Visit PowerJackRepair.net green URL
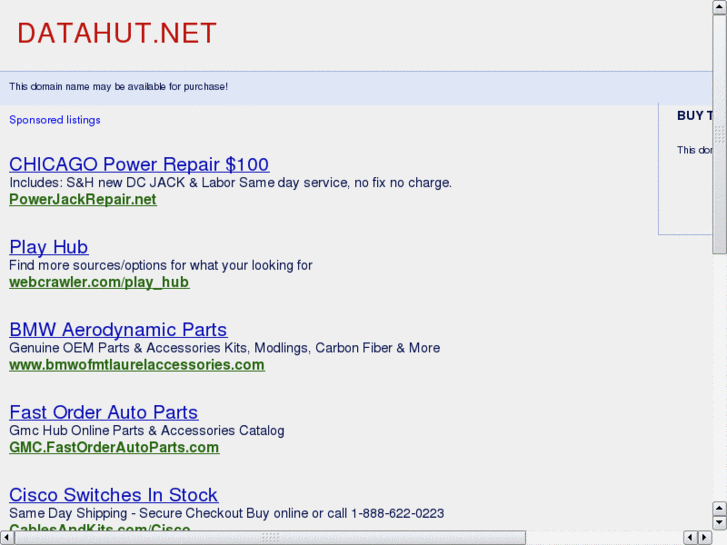This screenshot has width=727, height=545. pyautogui.click(x=83, y=199)
